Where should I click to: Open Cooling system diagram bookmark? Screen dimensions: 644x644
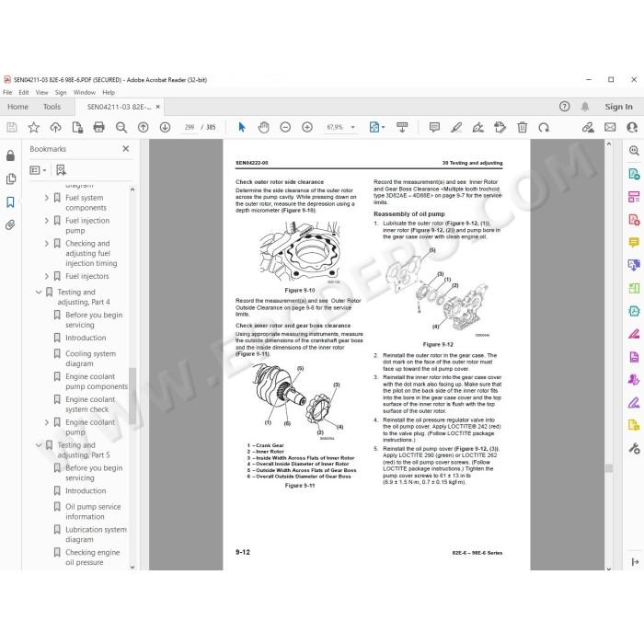click(90, 359)
